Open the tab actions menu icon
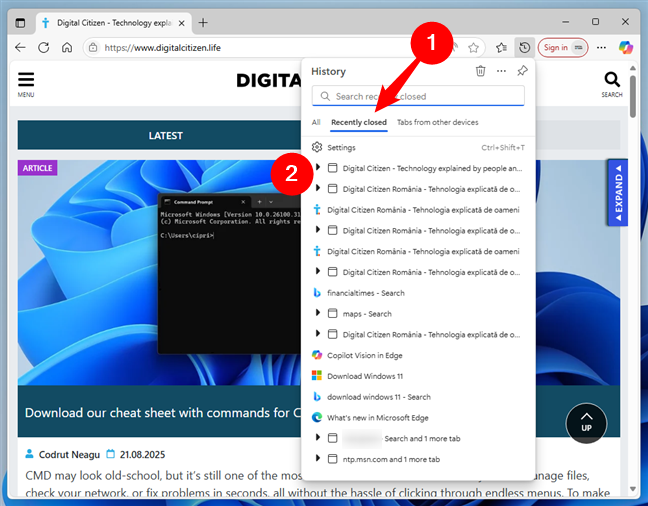 pyautogui.click(x=20, y=23)
